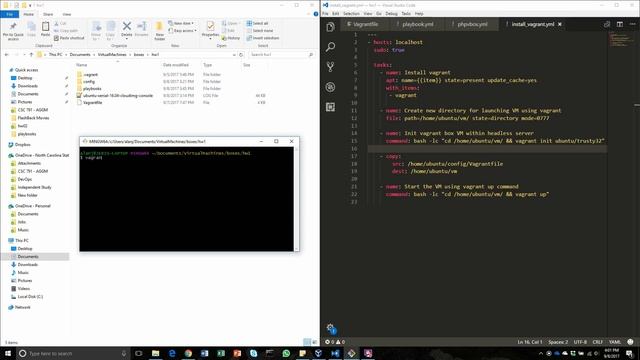
Task: Click the Back arrow in File Explorer
Action: click(x=7, y=54)
